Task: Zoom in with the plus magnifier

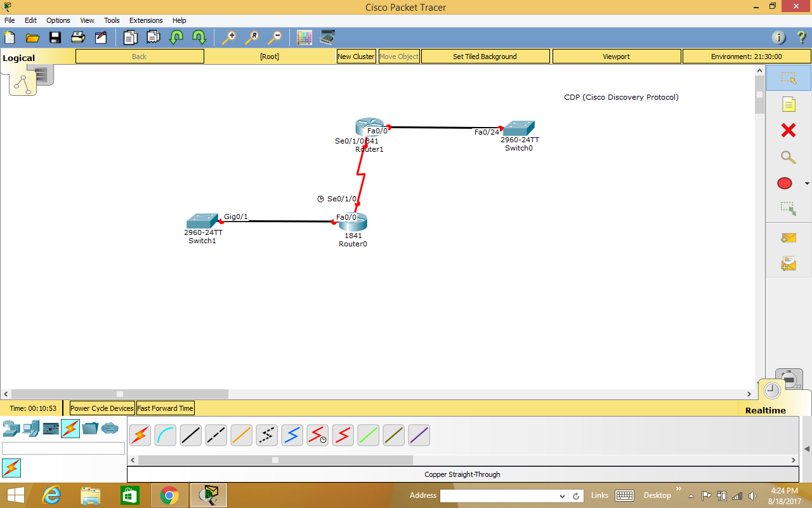Action: tap(228, 37)
